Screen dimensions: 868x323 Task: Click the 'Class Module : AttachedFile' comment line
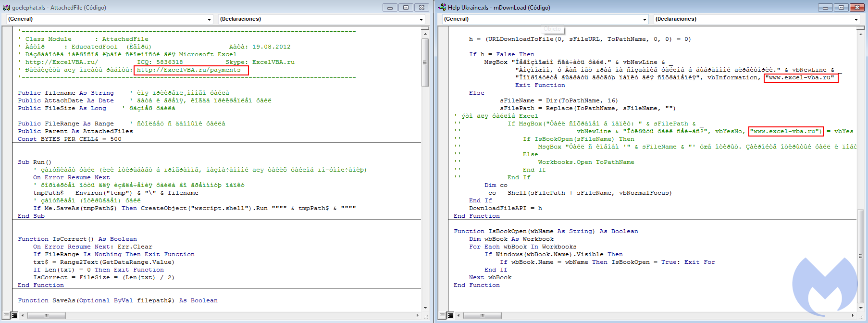click(x=83, y=39)
